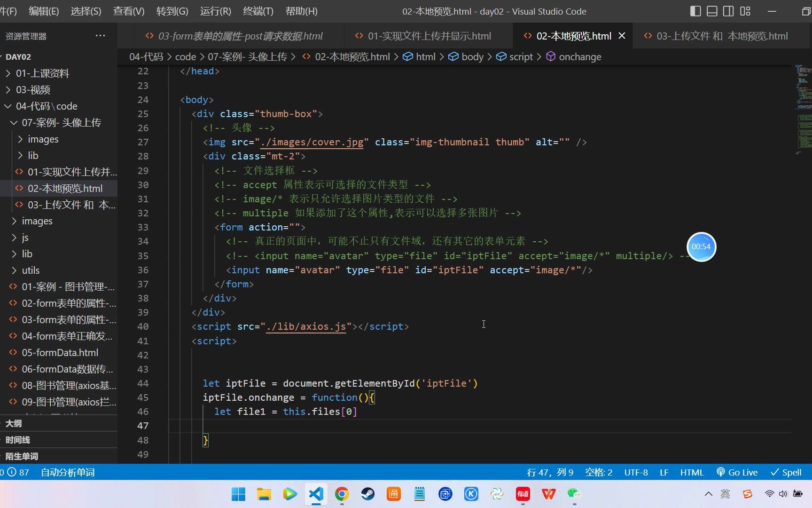Expand lib folder under 07-案例
This screenshot has width=812, height=508.
point(59,156)
